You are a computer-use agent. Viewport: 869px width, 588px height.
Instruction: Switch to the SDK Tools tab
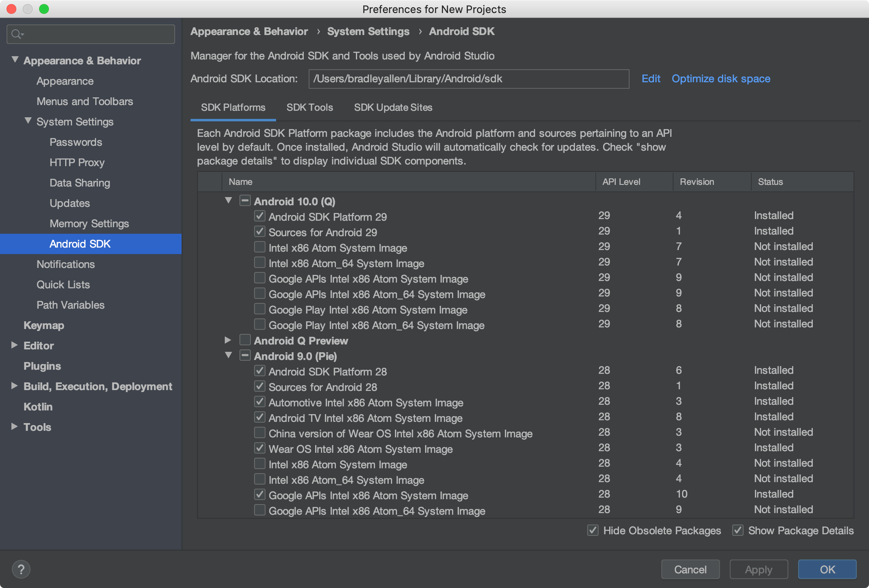[x=309, y=108]
